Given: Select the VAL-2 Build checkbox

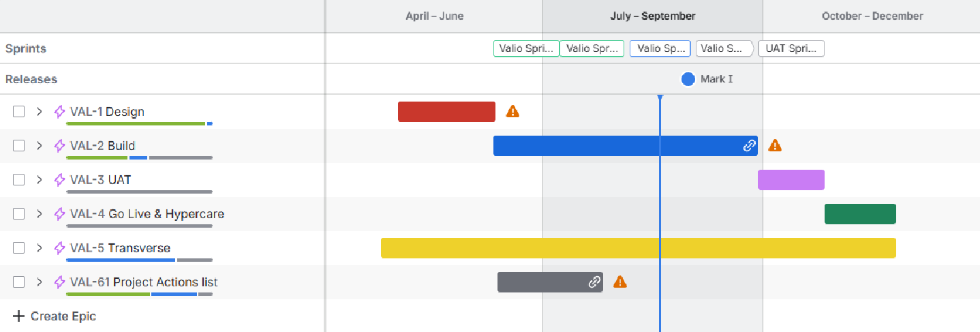Looking at the screenshot, I should click(19, 146).
